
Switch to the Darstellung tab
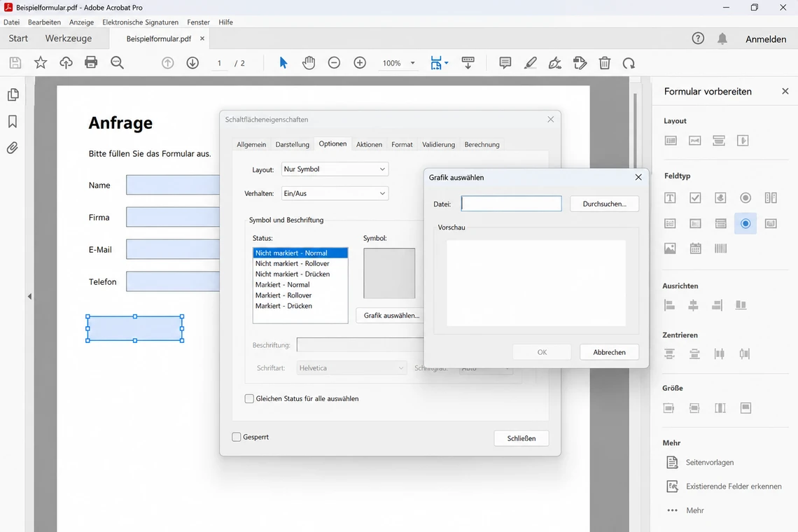coord(293,145)
